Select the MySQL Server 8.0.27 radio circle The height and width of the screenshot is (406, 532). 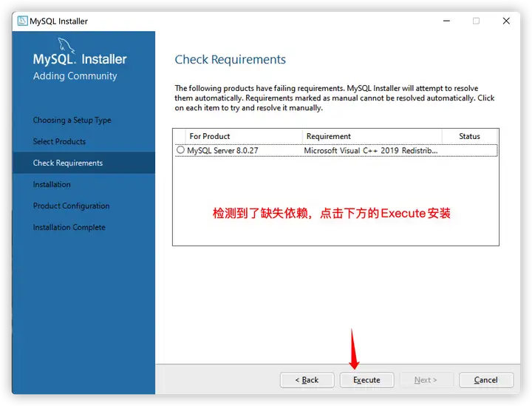pyautogui.click(x=180, y=149)
